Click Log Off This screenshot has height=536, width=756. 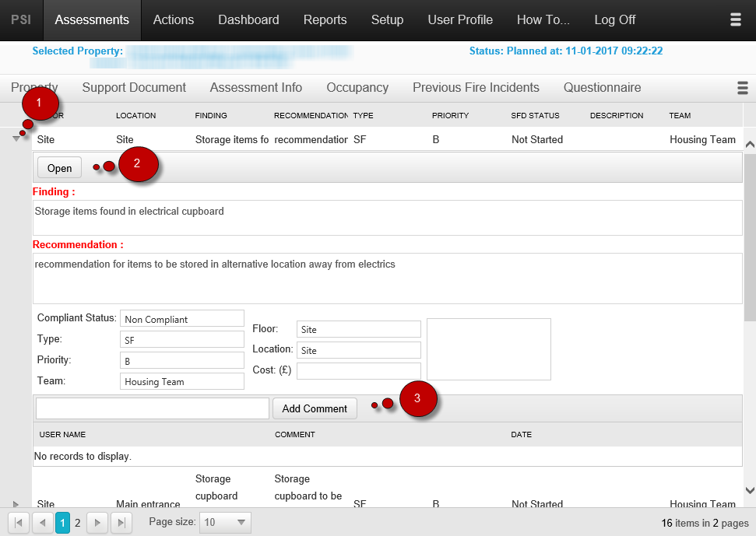[x=615, y=19]
